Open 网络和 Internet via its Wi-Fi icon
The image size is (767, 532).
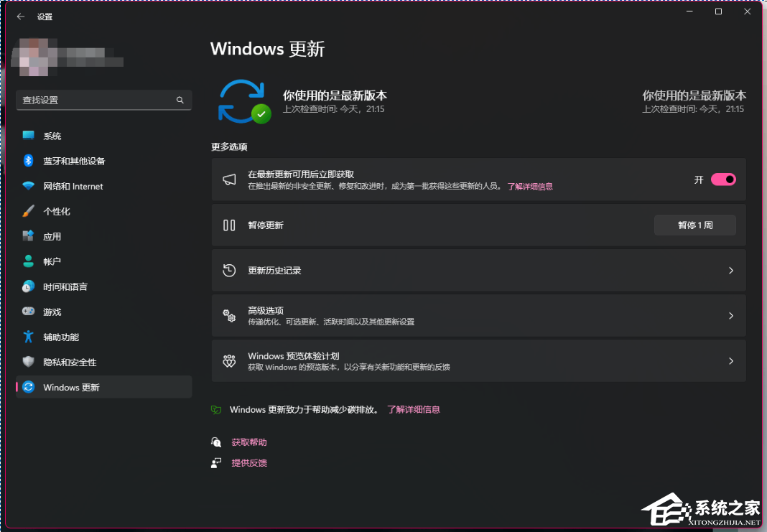coord(28,186)
